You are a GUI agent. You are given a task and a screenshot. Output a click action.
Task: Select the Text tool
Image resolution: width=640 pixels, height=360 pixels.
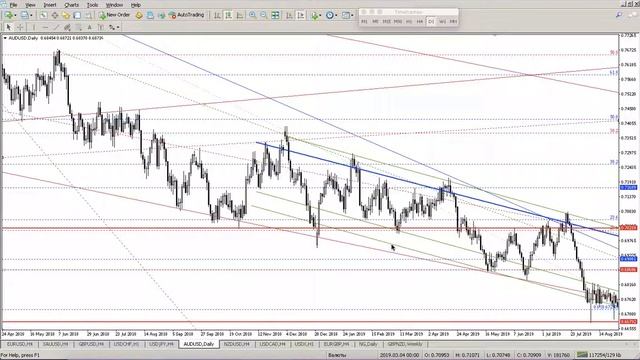(x=89, y=27)
